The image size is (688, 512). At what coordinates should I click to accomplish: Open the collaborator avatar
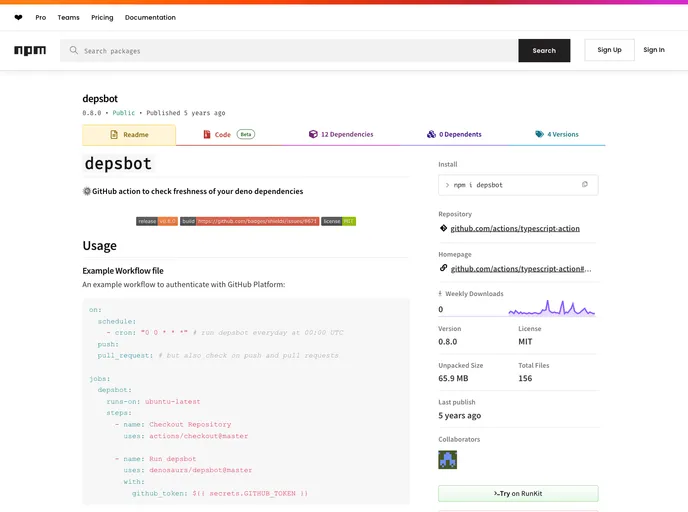click(x=448, y=459)
